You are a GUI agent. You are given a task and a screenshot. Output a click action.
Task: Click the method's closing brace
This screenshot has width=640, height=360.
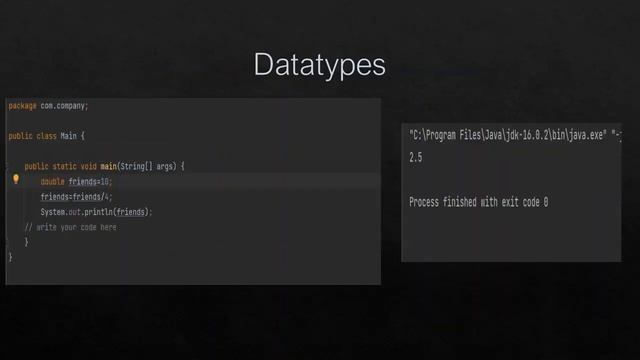pyautogui.click(x=27, y=242)
